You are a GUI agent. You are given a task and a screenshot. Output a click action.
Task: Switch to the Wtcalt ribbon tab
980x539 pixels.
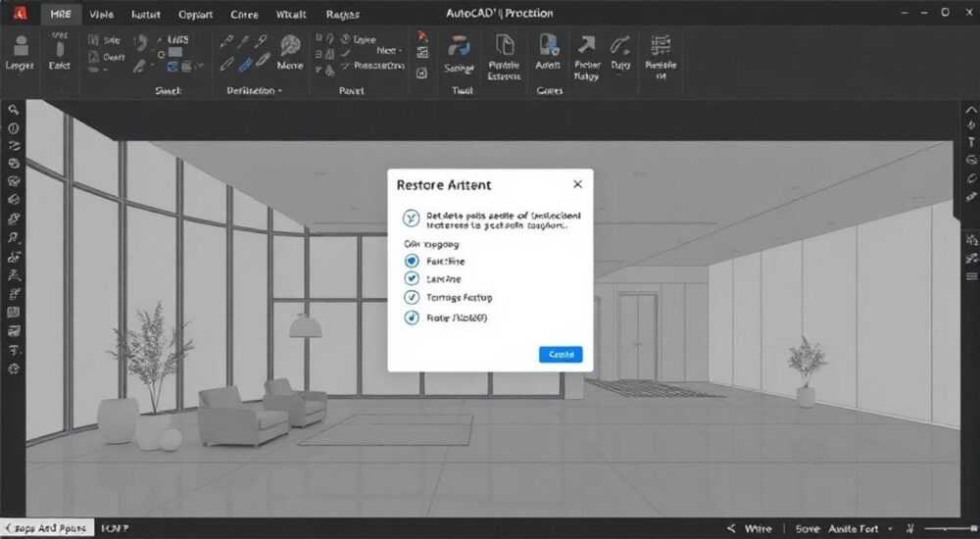pos(291,14)
